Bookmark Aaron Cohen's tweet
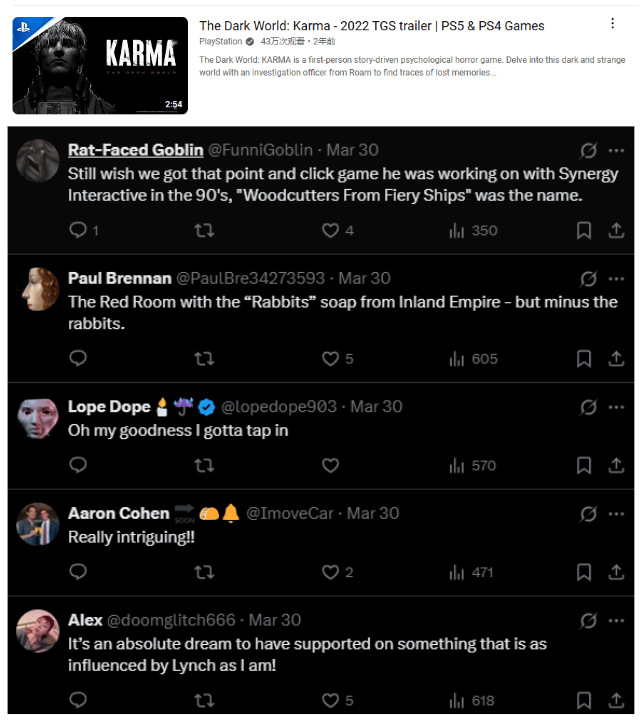Screen dimensions: 643x725 coord(584,572)
